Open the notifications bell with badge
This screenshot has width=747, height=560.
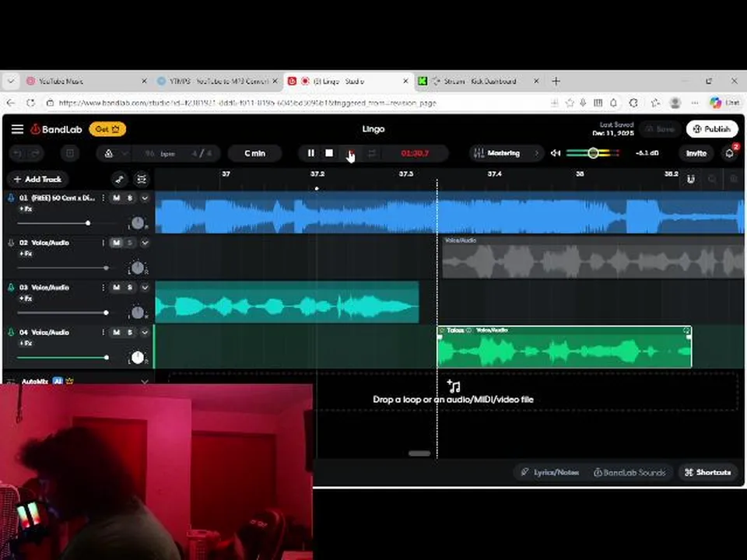(729, 153)
